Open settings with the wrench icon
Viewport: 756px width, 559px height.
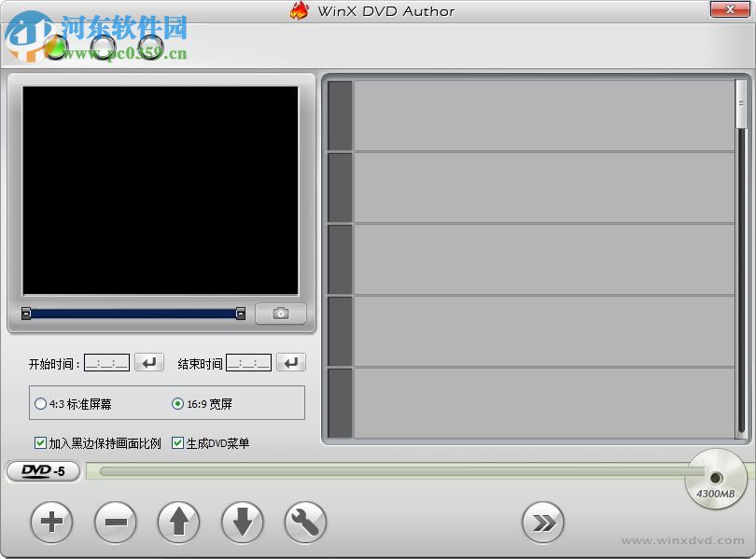tap(305, 523)
